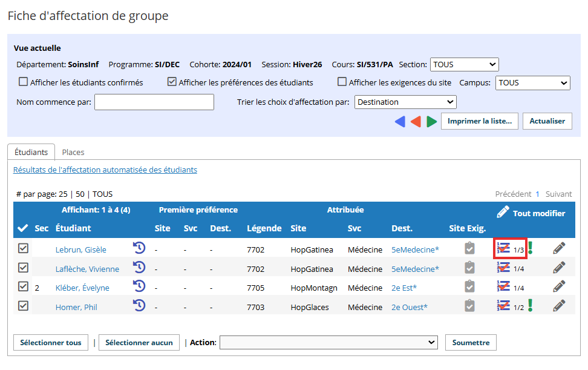The image size is (588, 370).
Task: Toggle row checkbox for Kléber, Évelyne
Action: 23,286
